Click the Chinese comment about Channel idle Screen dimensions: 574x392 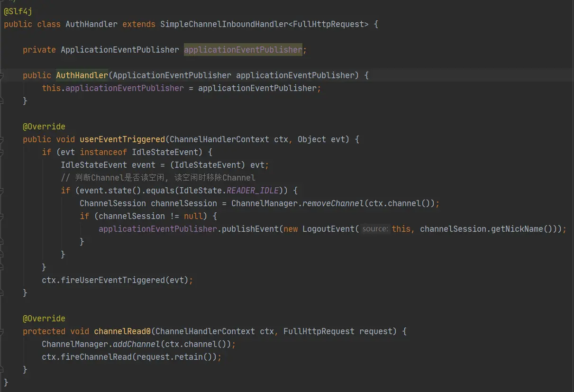(x=158, y=178)
